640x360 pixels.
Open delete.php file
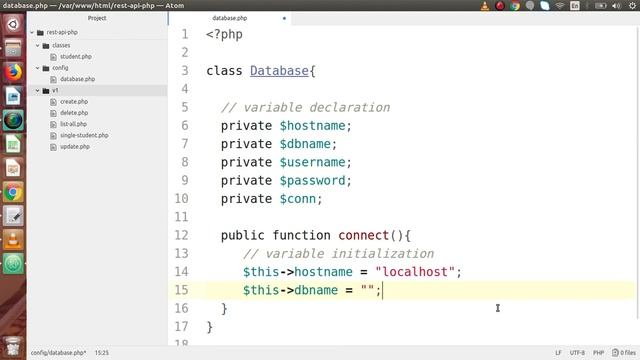point(74,113)
